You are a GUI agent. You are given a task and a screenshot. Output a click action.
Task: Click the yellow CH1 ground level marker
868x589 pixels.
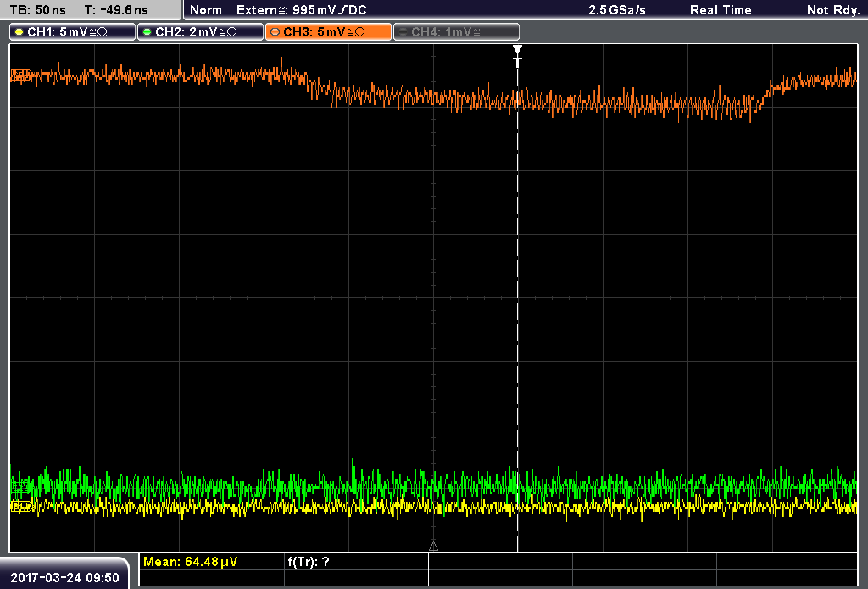[x=20, y=505]
